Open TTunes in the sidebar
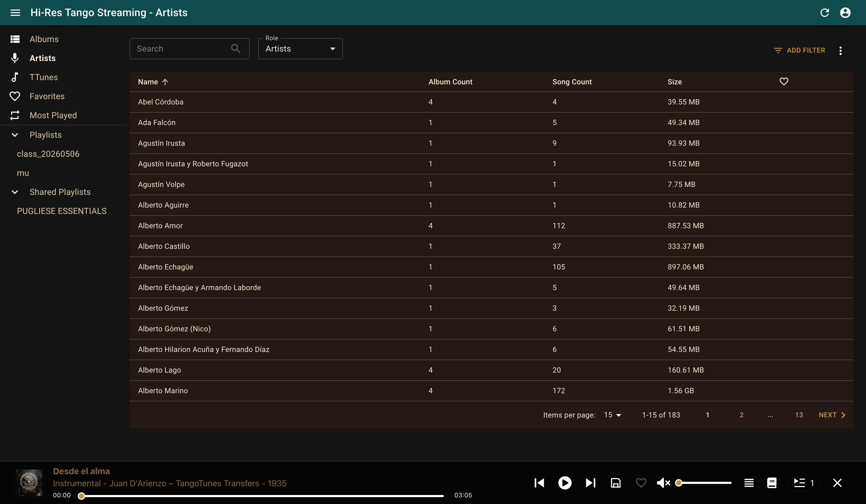 coord(63,77)
